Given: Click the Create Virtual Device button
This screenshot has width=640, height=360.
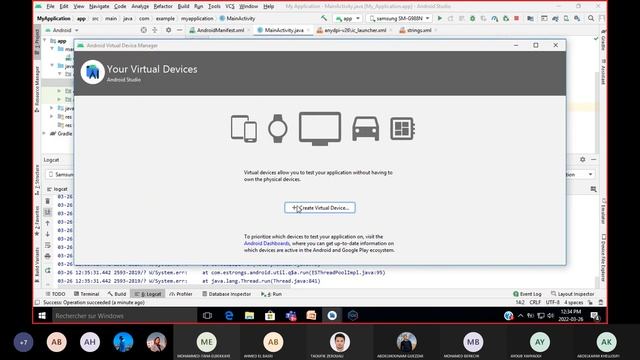Looking at the screenshot, I should point(320,208).
